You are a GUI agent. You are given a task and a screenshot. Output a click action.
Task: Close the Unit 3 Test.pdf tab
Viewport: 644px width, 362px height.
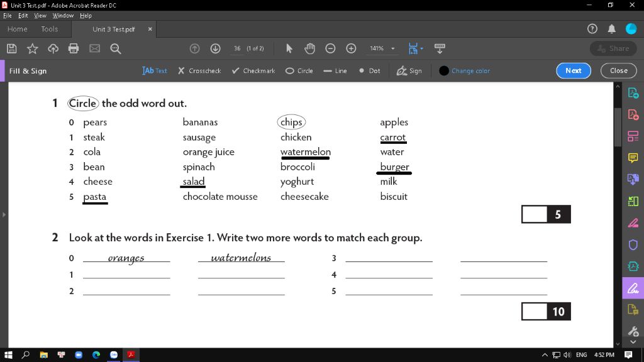pos(150,29)
